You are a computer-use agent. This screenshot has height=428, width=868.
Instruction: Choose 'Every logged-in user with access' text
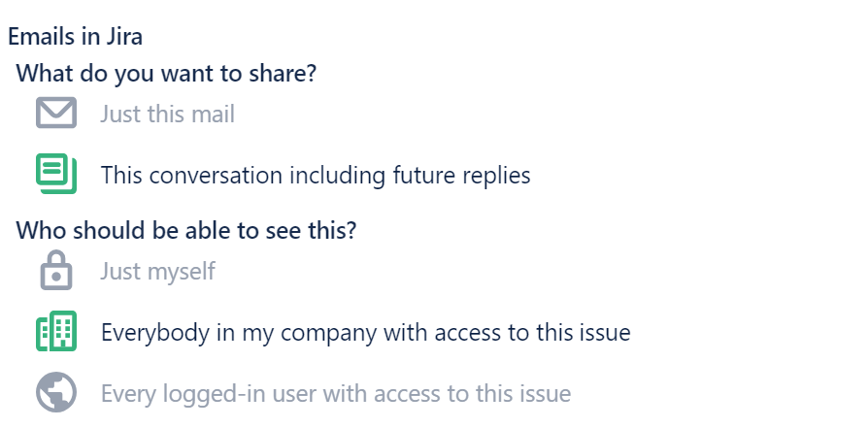tap(336, 394)
